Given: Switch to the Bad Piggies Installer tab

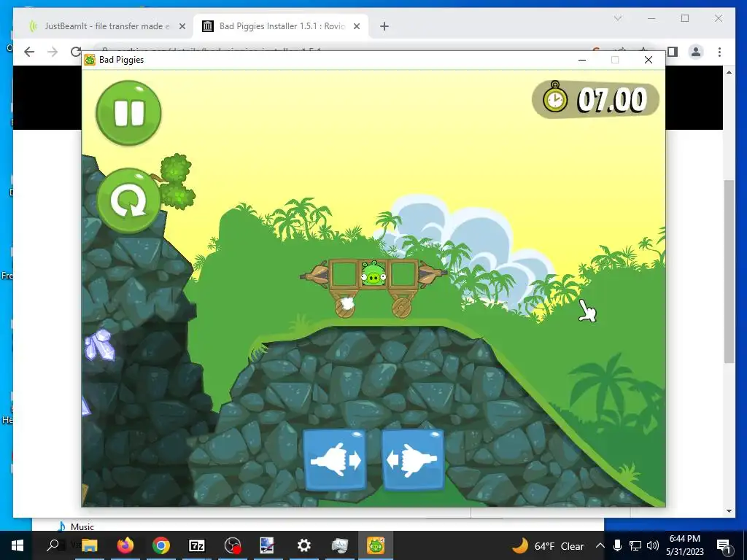Looking at the screenshot, I should click(282, 26).
